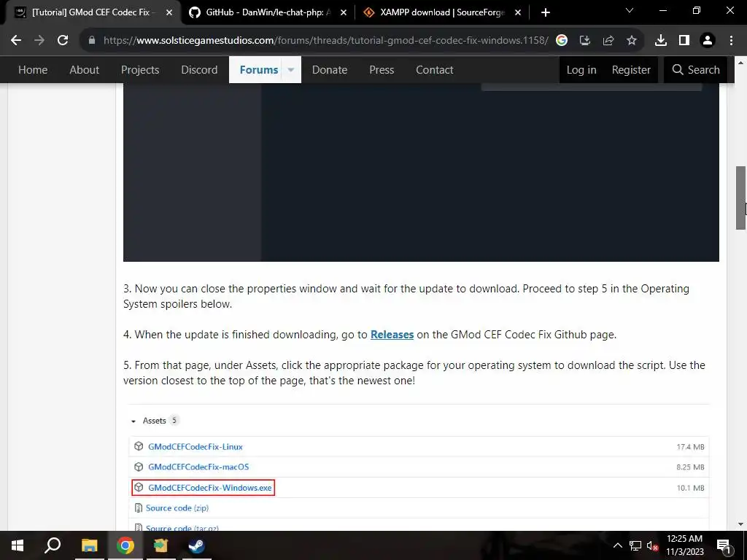Image resolution: width=747 pixels, height=560 pixels.
Task: Open the network tray icon
Action: [x=635, y=545]
